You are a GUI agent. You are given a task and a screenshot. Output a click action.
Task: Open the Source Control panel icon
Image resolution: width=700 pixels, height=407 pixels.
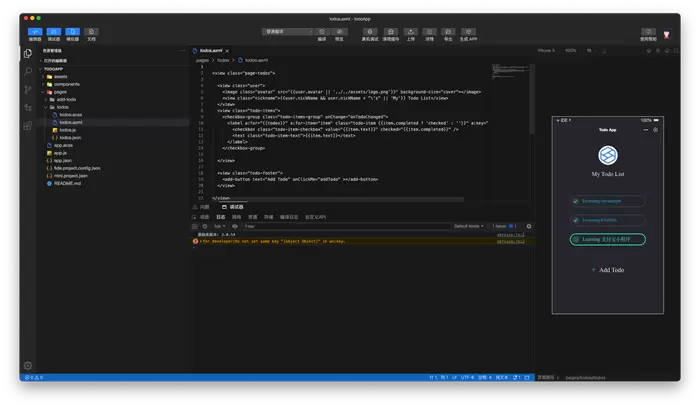pos(28,89)
